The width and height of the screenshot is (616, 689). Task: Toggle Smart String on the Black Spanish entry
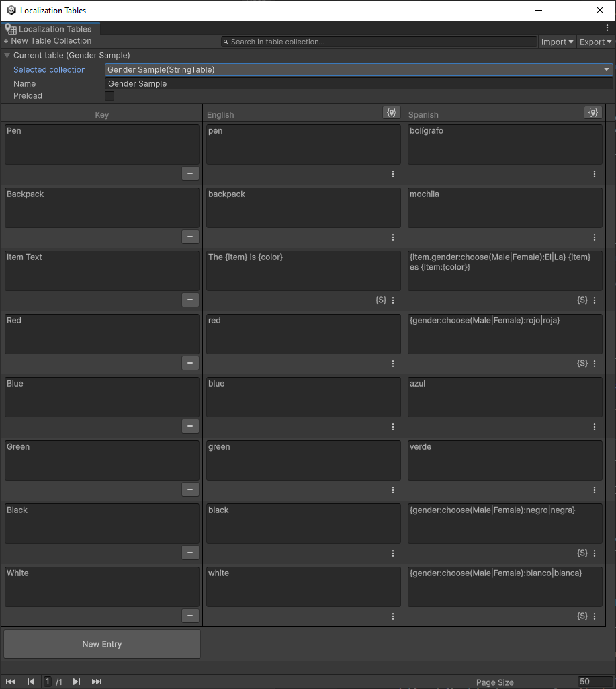[x=582, y=553]
